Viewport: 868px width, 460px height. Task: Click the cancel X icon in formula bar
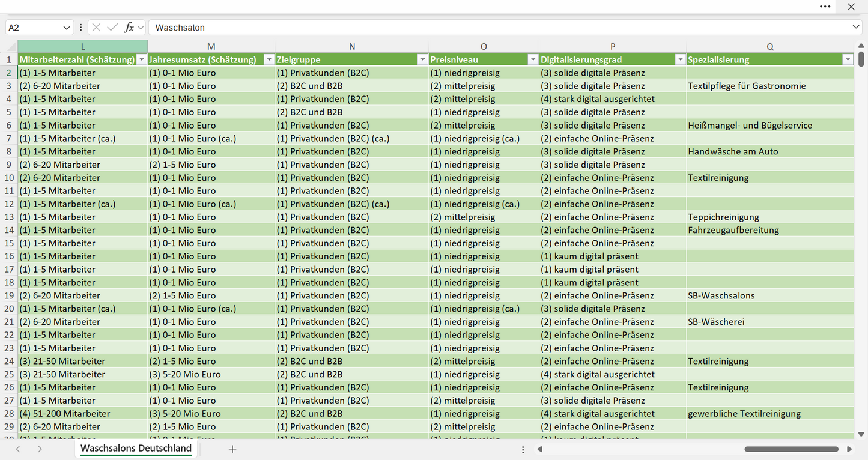pyautogui.click(x=96, y=28)
